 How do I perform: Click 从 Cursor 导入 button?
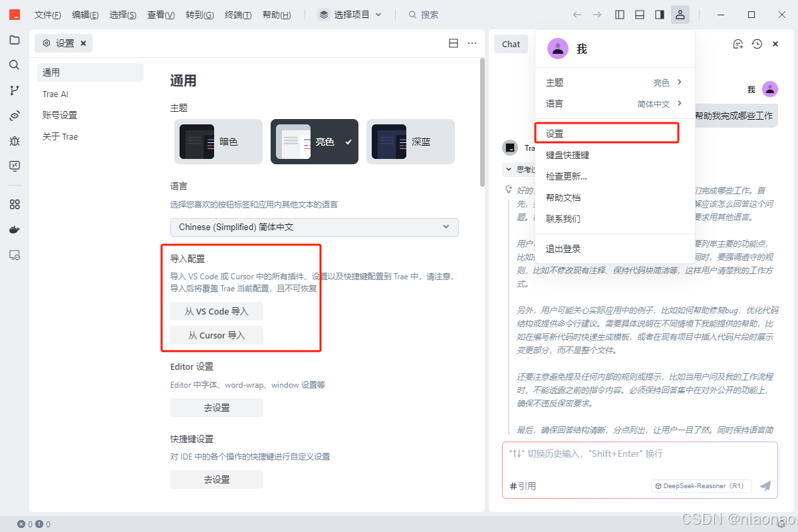tap(217, 335)
